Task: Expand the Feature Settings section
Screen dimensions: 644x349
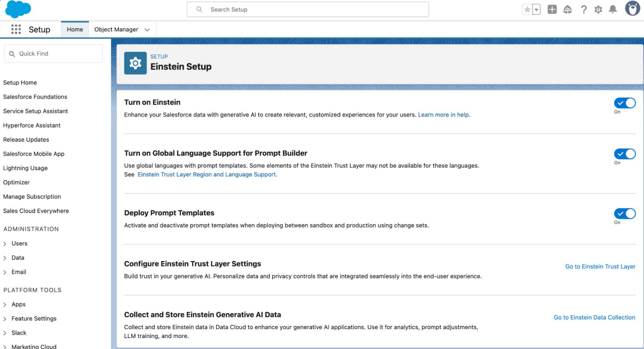Action: 5,319
